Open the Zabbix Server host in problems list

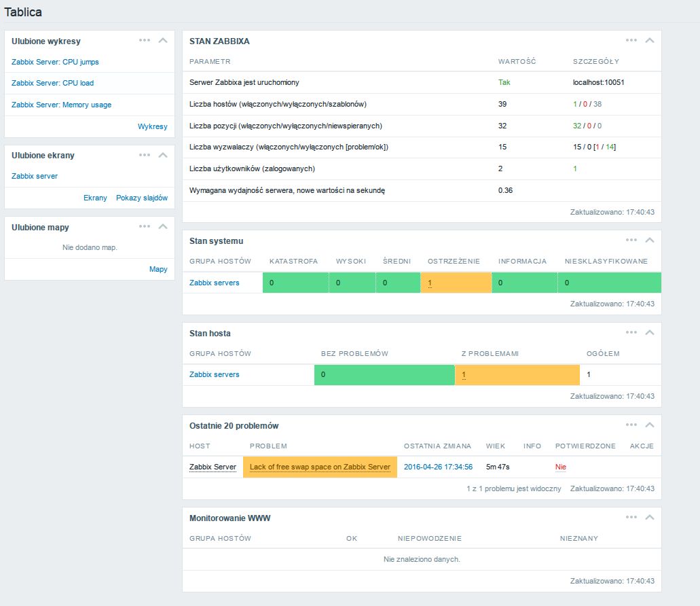tap(213, 467)
